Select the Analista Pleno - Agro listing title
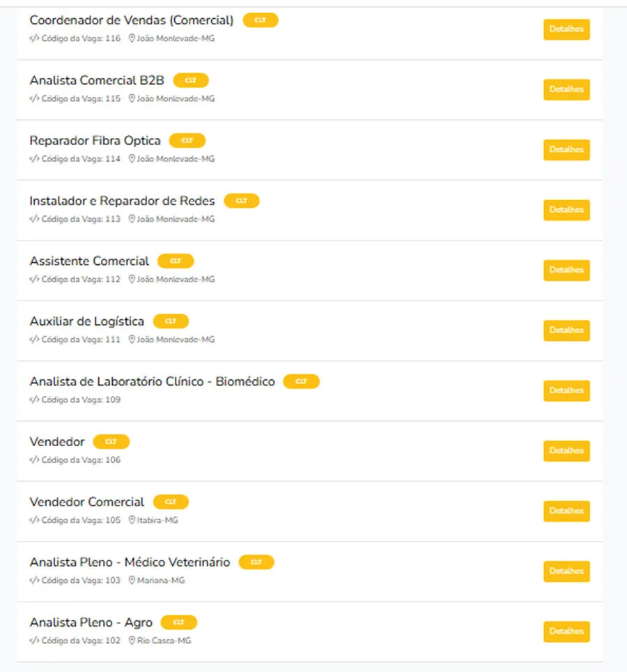Image resolution: width=627 pixels, height=672 pixels. 91,623
